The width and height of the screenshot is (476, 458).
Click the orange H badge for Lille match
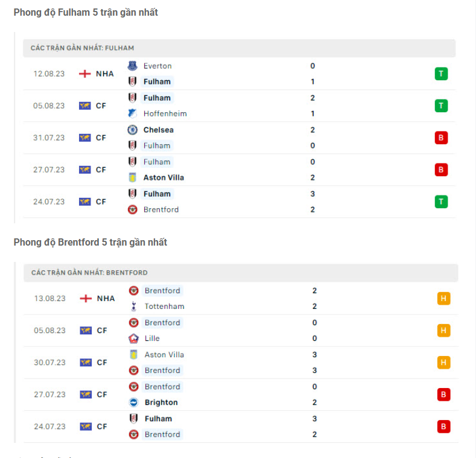click(443, 330)
